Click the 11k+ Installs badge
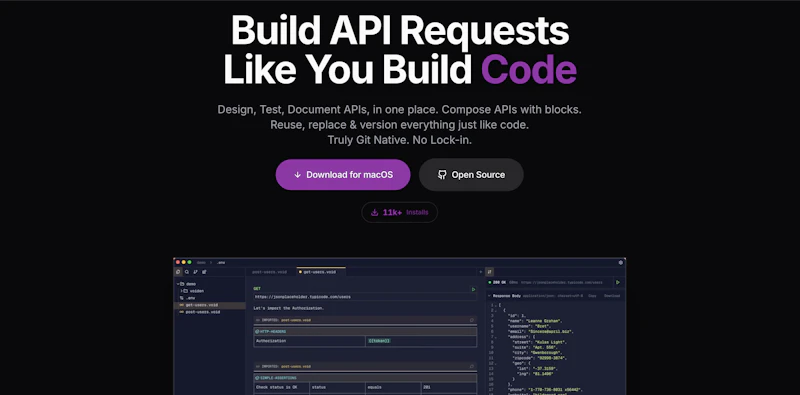 pos(399,212)
